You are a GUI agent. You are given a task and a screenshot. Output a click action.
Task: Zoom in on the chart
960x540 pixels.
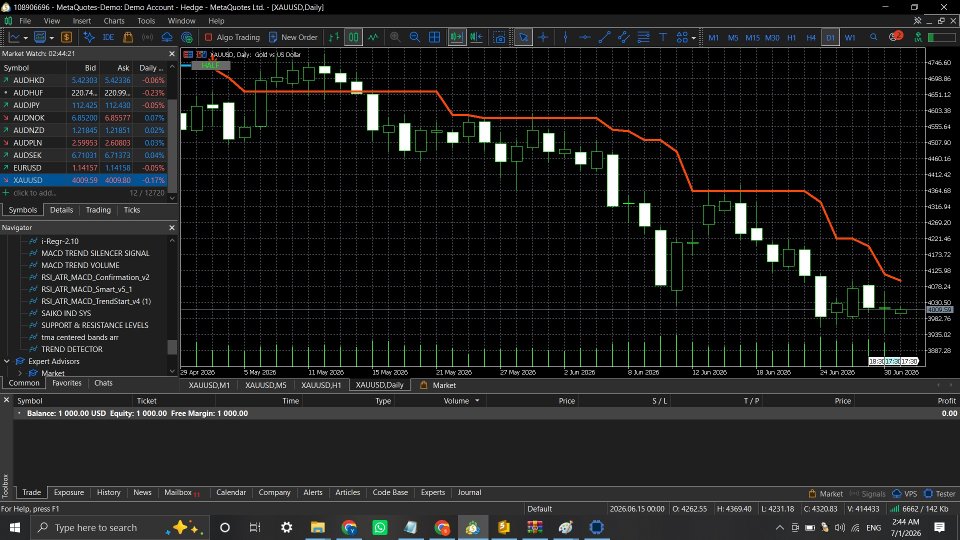pyautogui.click(x=395, y=37)
